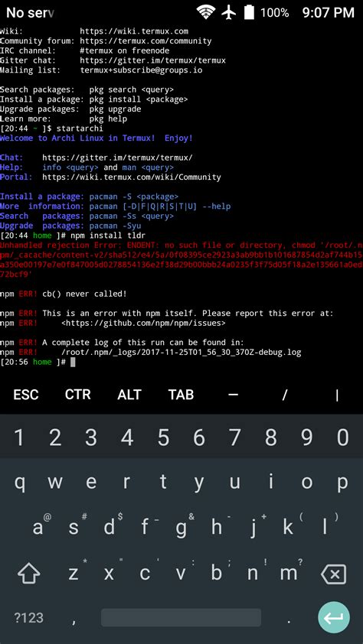Screen dimensions: 363x644
Task: Tap the keyboard spacebar
Action: [181, 617]
